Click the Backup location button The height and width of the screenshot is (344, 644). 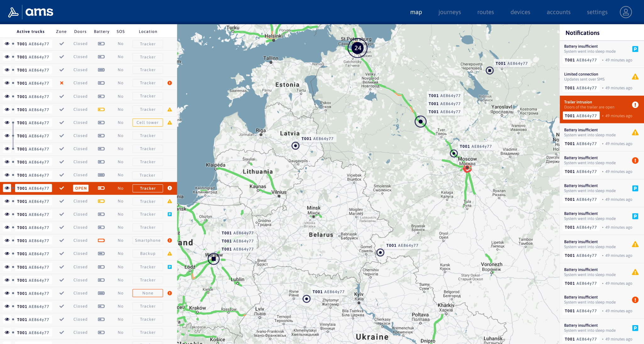(x=148, y=254)
